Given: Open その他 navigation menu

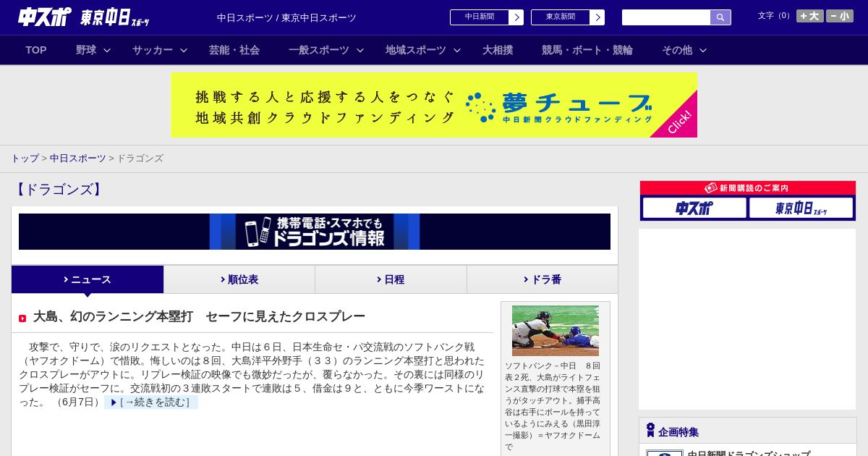Looking at the screenshot, I should 677,50.
